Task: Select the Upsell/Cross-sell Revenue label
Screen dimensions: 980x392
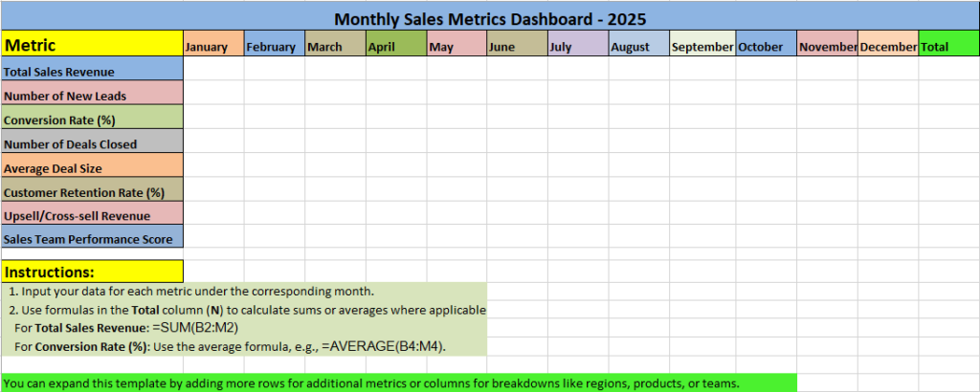Action: pyautogui.click(x=92, y=215)
